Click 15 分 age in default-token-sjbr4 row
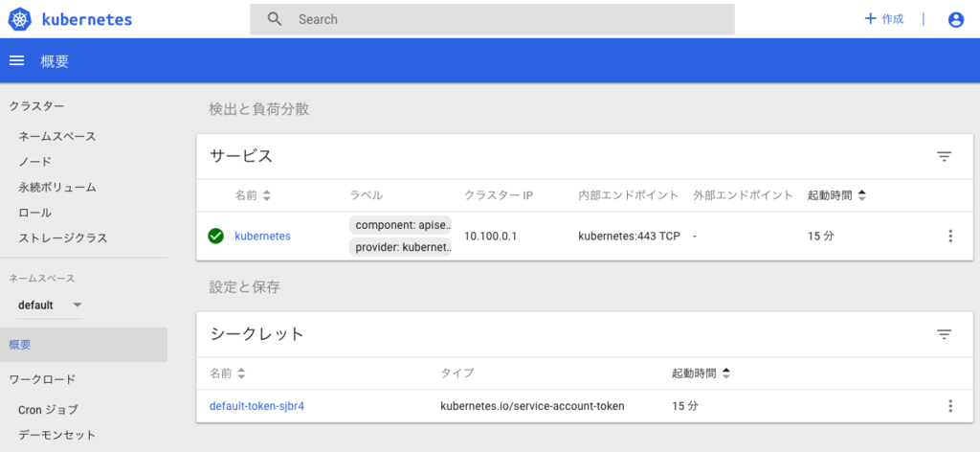This screenshot has height=452, width=980. click(685, 406)
